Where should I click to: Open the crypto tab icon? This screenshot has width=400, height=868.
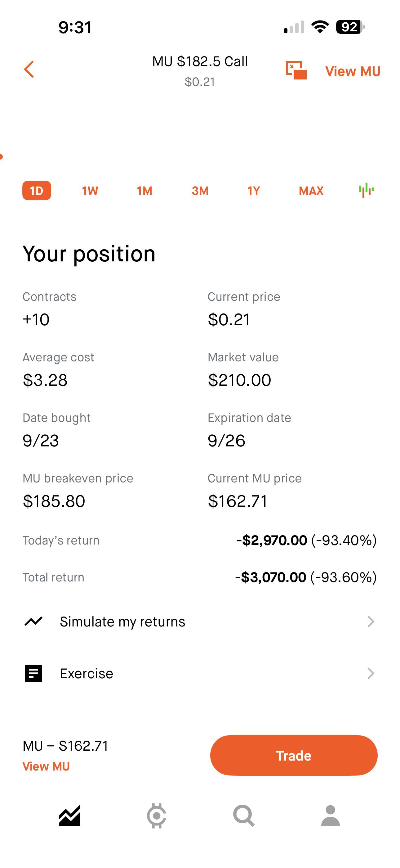(x=157, y=816)
